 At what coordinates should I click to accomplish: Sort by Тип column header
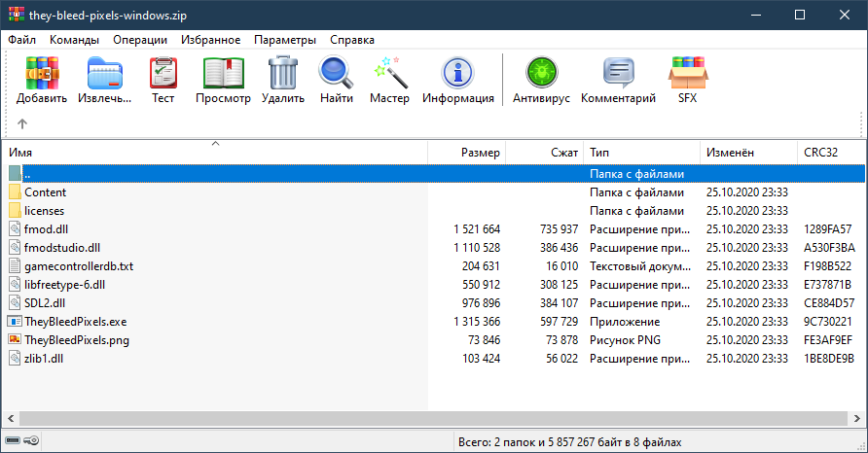pyautogui.click(x=641, y=152)
